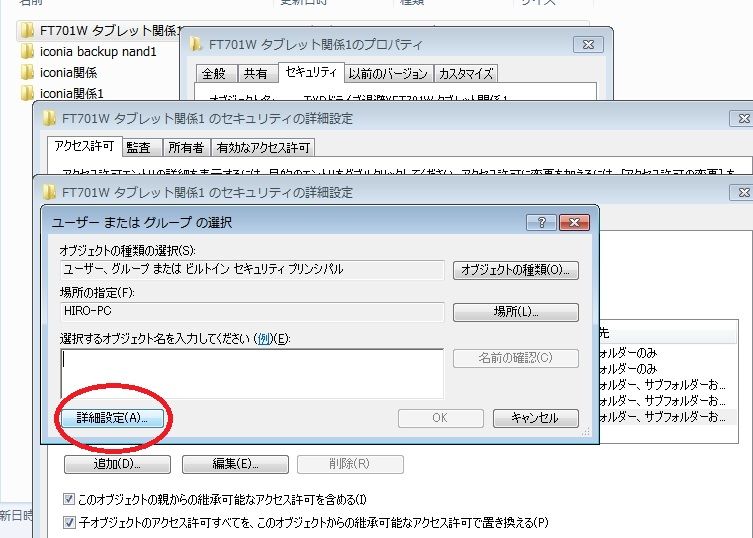Select セキュリティ tab in the properties window

click(x=311, y=72)
